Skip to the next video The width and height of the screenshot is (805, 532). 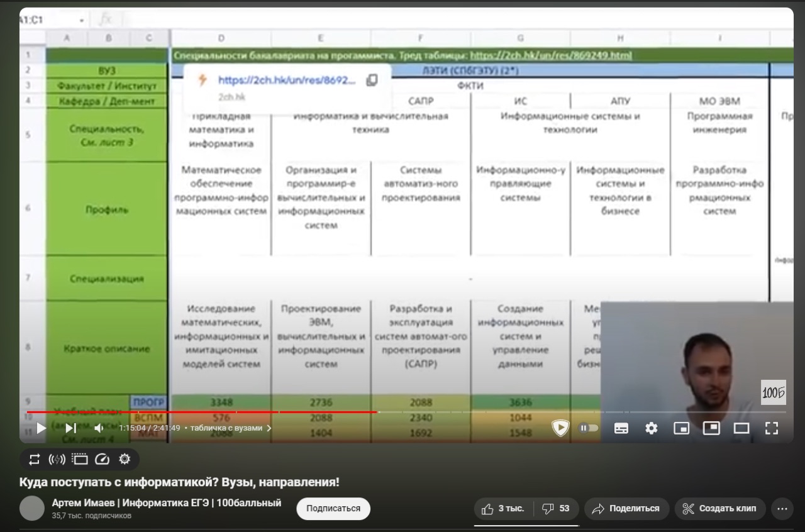point(70,428)
